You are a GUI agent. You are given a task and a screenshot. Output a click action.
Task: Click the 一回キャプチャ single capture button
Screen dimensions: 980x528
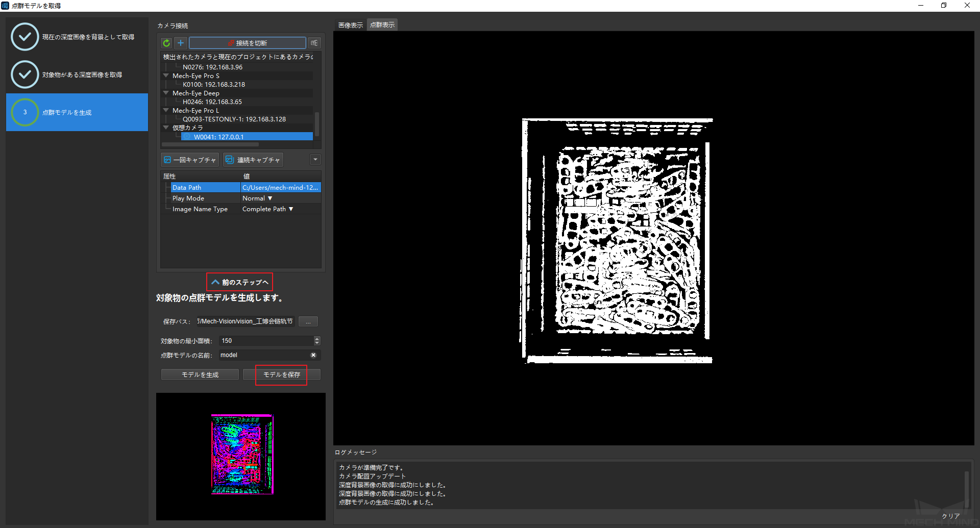pos(190,160)
